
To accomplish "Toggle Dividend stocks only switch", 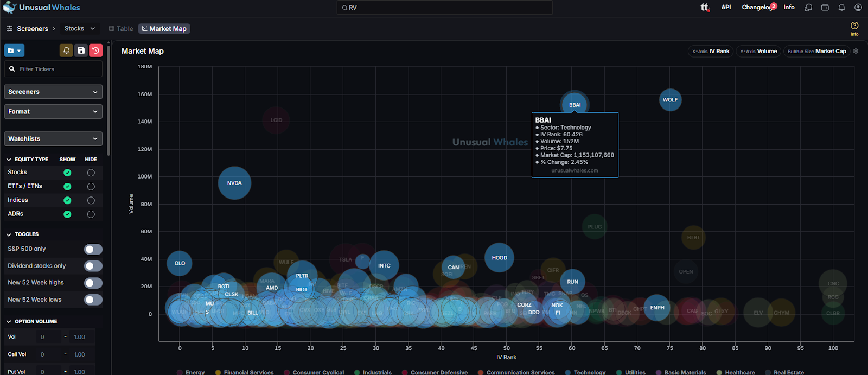I will point(93,266).
